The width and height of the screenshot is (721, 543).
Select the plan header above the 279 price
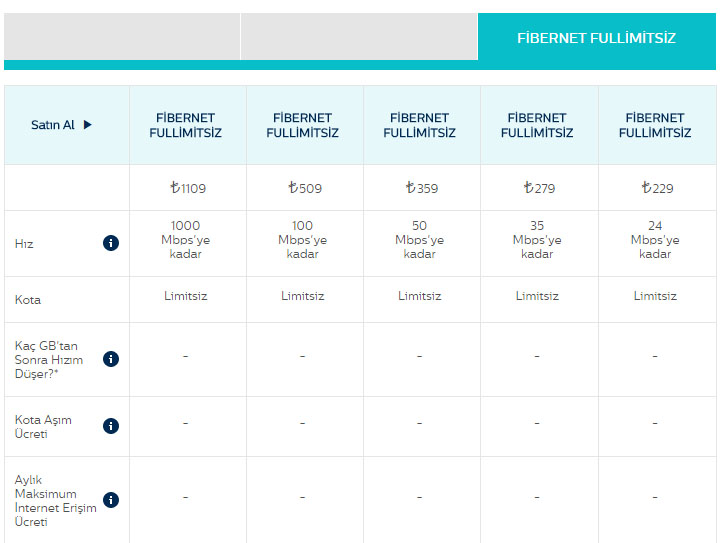point(537,125)
